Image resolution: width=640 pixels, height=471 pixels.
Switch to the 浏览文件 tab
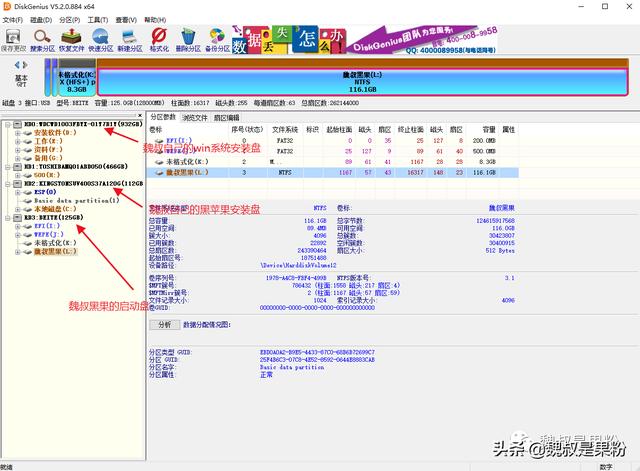(x=195, y=118)
